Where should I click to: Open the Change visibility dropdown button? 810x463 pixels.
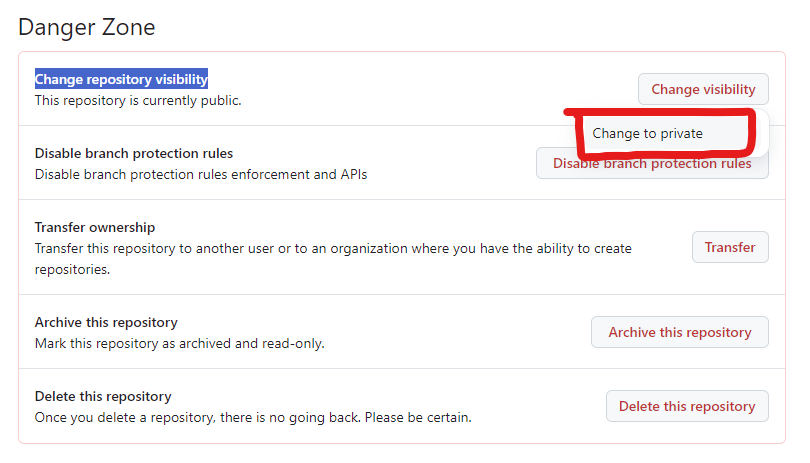point(703,89)
